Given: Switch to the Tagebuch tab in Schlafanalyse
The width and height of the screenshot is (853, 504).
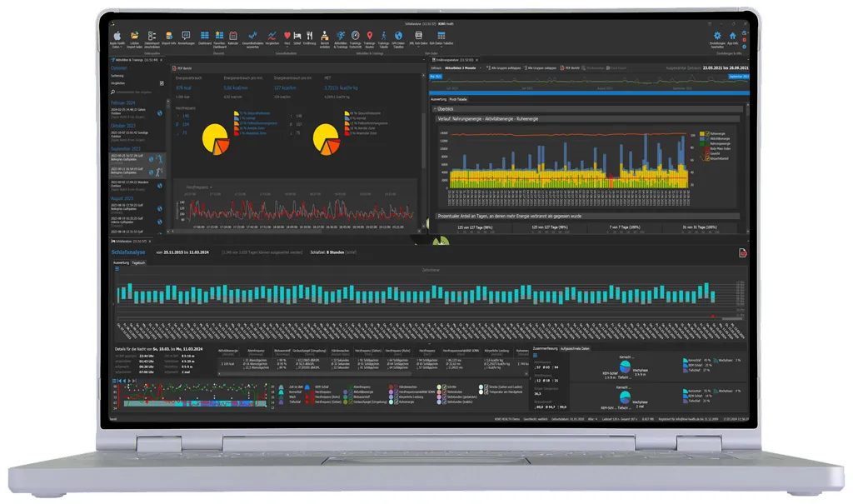Looking at the screenshot, I should [138, 262].
